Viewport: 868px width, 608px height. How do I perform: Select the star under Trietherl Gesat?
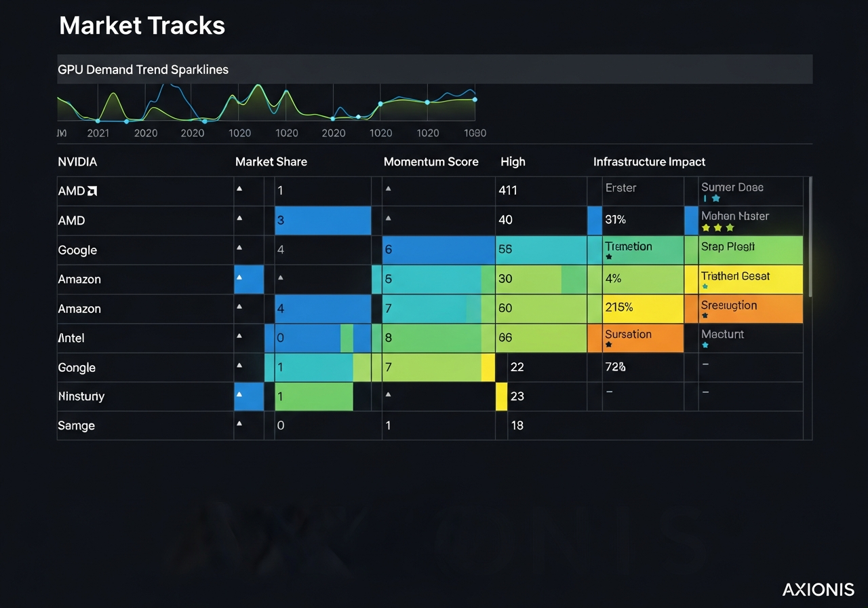point(705,286)
